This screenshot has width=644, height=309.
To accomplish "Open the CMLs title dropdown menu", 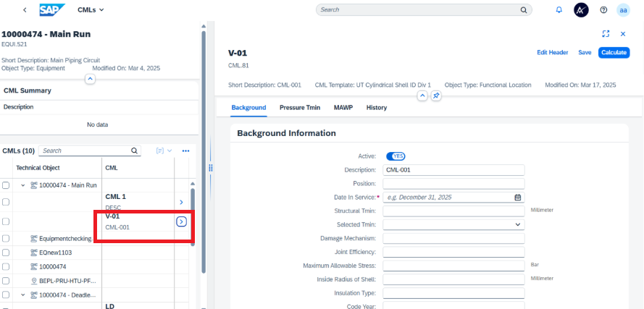I will click(x=91, y=10).
